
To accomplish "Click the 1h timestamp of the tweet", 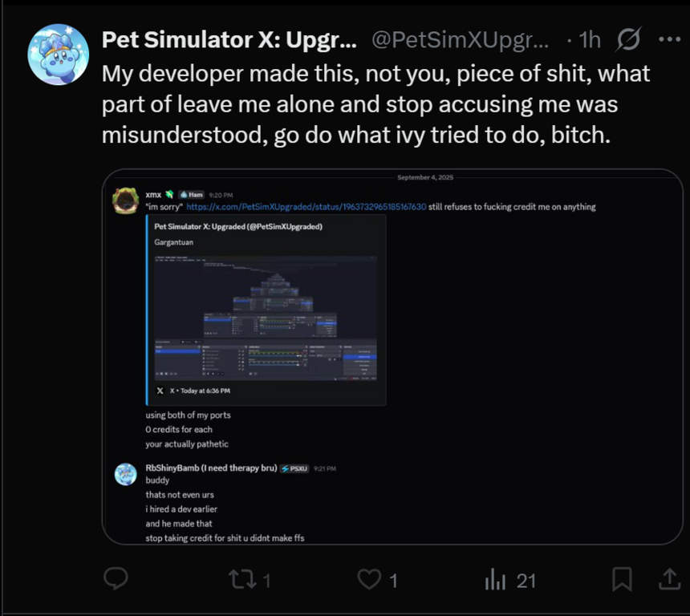I will coord(589,39).
